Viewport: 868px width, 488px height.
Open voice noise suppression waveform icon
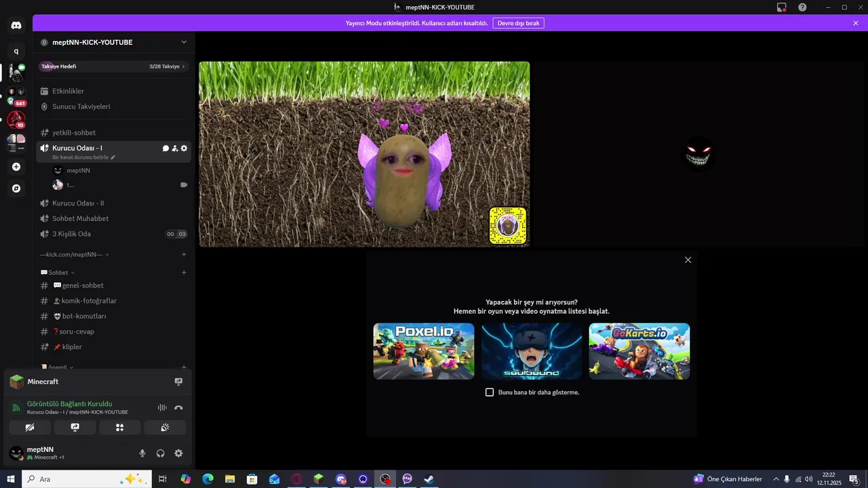162,407
